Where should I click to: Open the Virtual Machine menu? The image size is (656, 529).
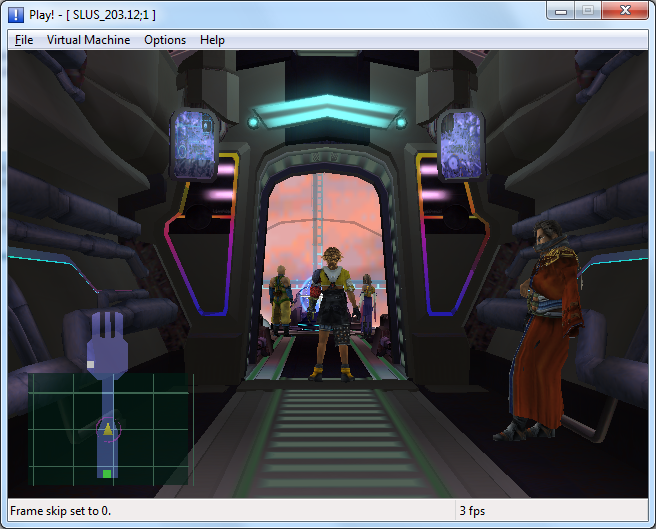point(88,40)
